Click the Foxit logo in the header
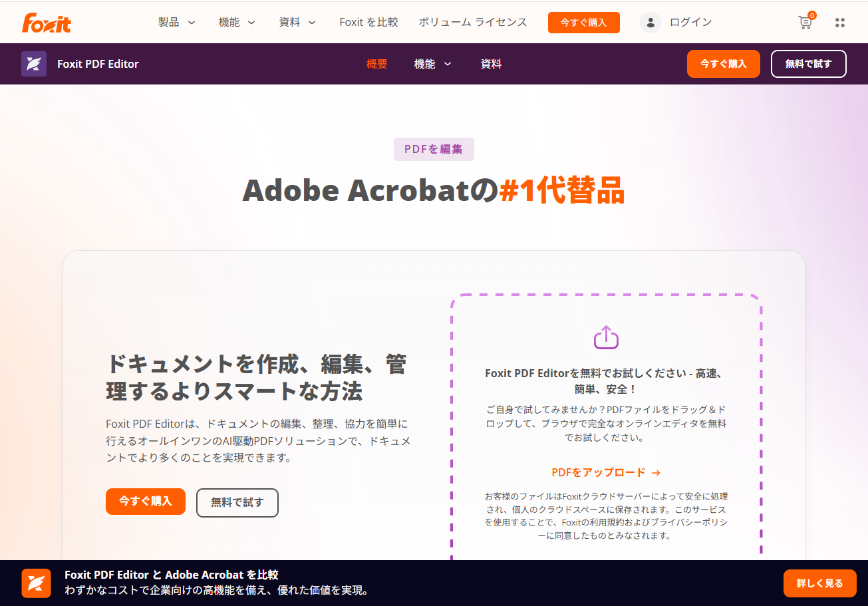 pyautogui.click(x=47, y=23)
